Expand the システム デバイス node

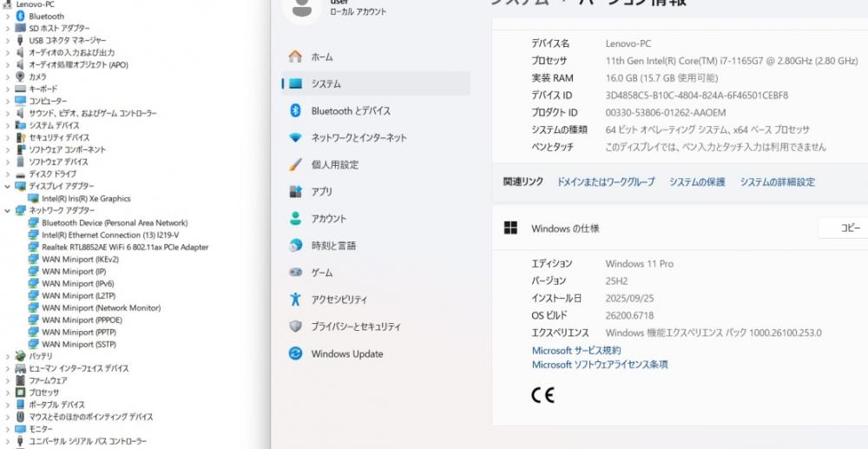[7, 125]
